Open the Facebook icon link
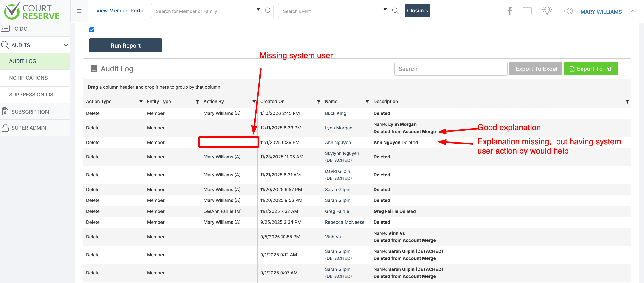Image resolution: width=644 pixels, height=283 pixels. pos(510,11)
